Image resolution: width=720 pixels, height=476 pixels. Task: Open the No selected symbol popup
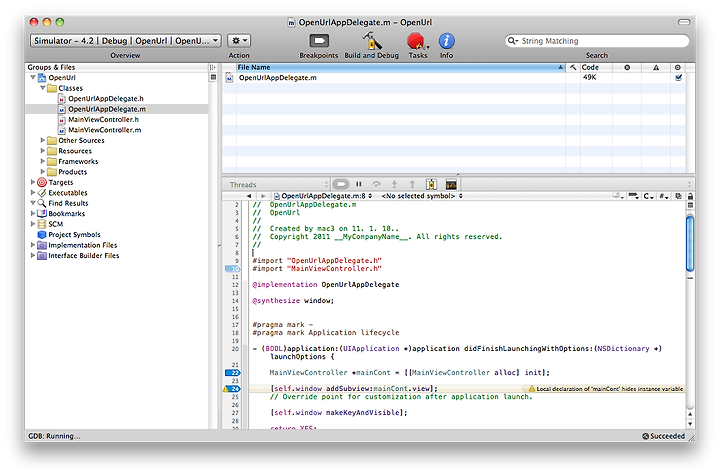(422, 196)
